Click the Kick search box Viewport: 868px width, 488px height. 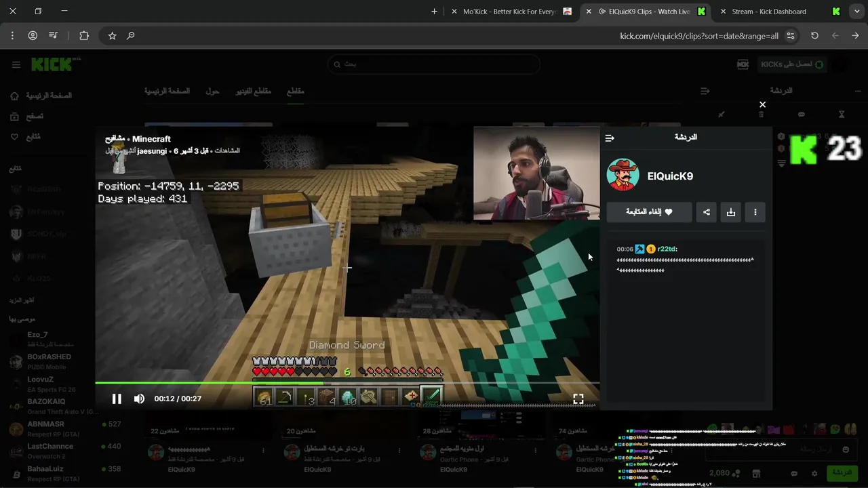(434, 64)
